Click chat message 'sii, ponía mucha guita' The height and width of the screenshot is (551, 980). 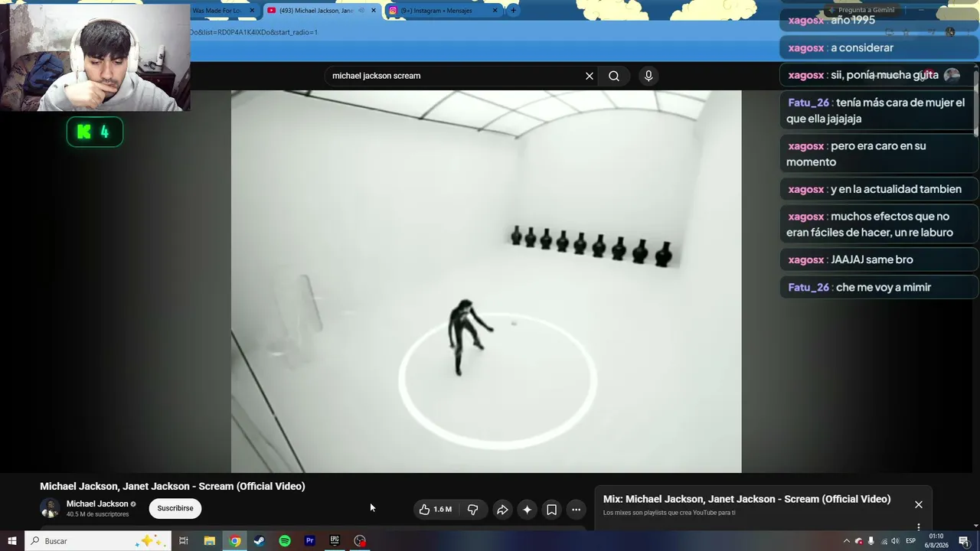878,75
